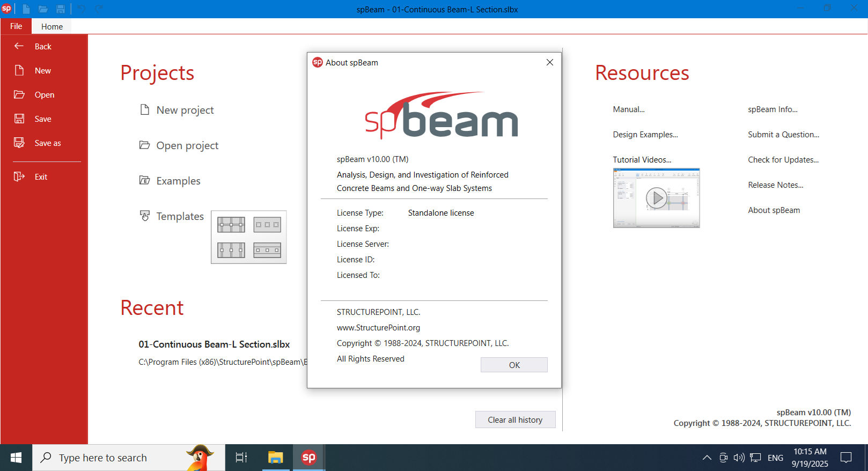Viewport: 868px width, 471px height.
Task: Click the Save as icon in sidebar
Action: coord(19,143)
